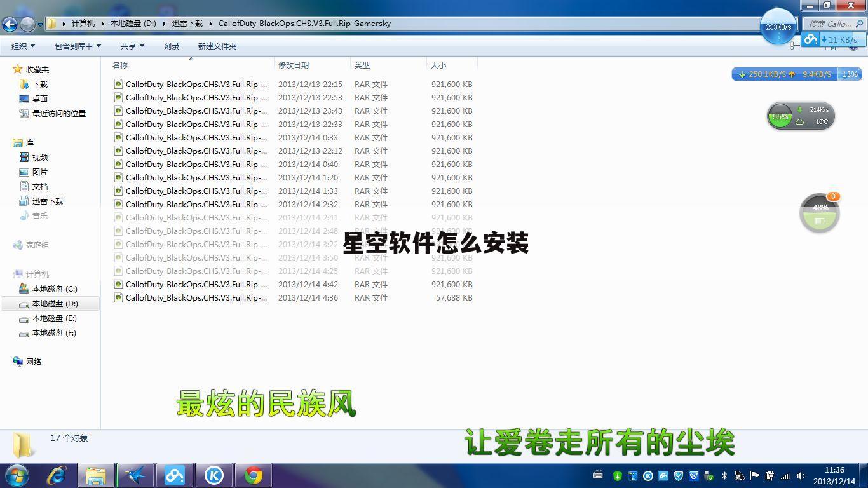Image resolution: width=868 pixels, height=488 pixels.
Task: Sort the list by 修改日期 column
Action: (293, 65)
